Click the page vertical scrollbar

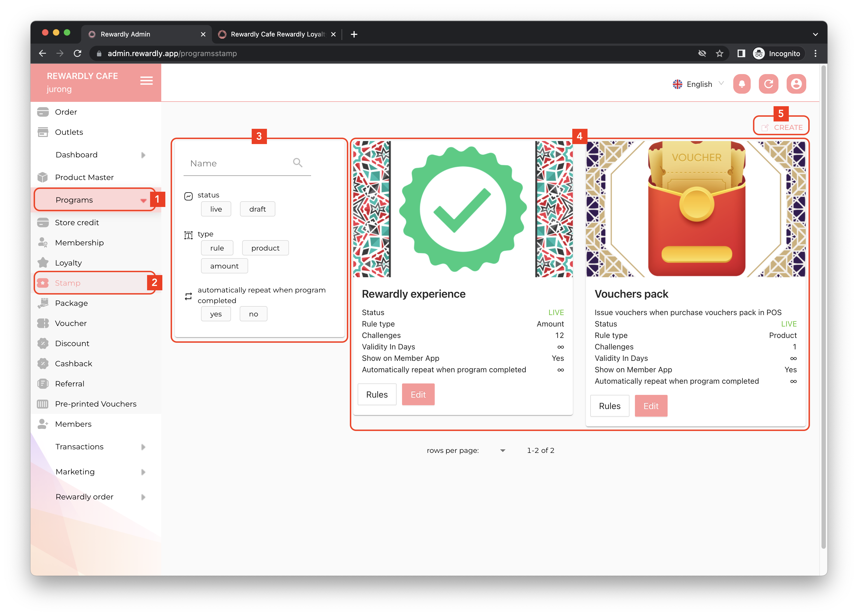coord(823,307)
